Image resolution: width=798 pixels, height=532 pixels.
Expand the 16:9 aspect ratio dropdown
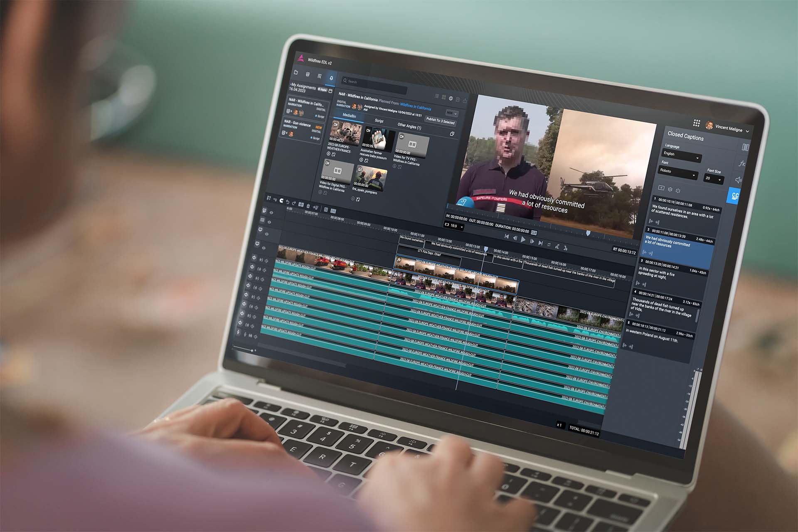454,226
